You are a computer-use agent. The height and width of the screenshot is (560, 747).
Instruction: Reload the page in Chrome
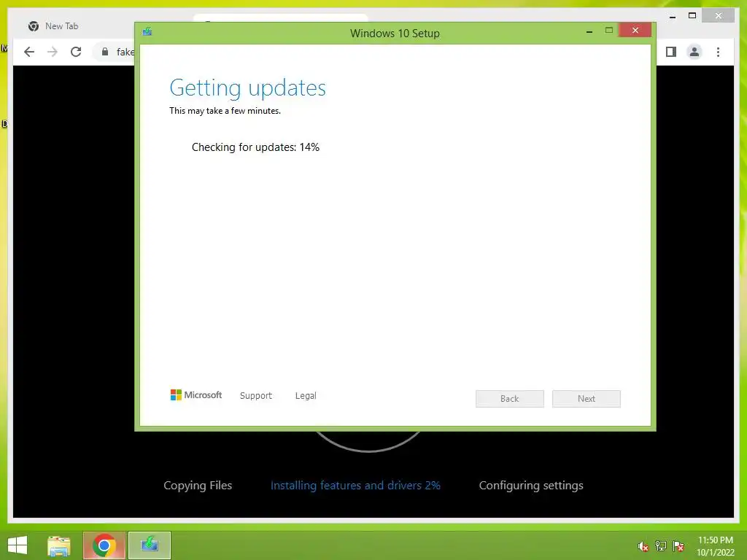tap(76, 52)
